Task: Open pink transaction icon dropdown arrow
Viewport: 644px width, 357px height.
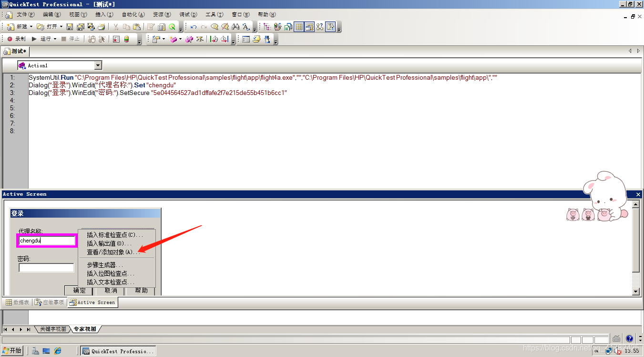Action: pos(180,39)
